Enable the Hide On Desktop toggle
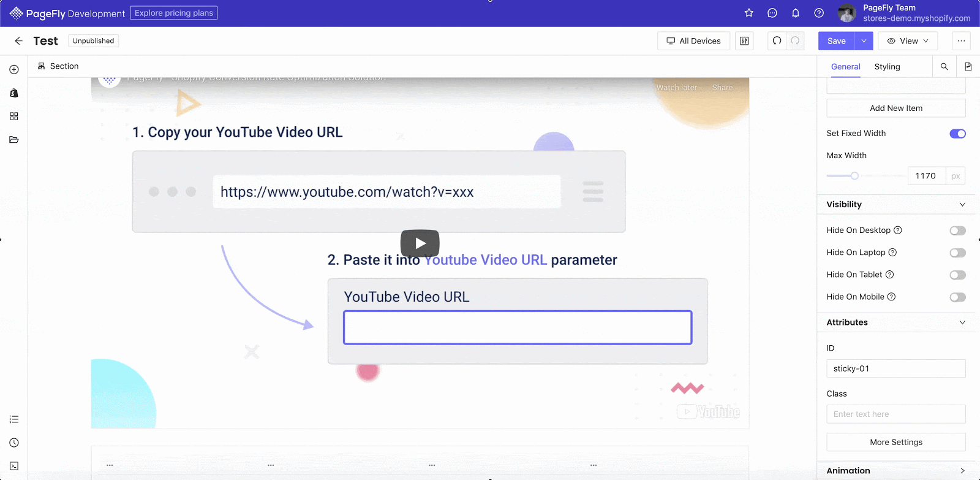Screen dimensions: 980x480 click(x=957, y=230)
